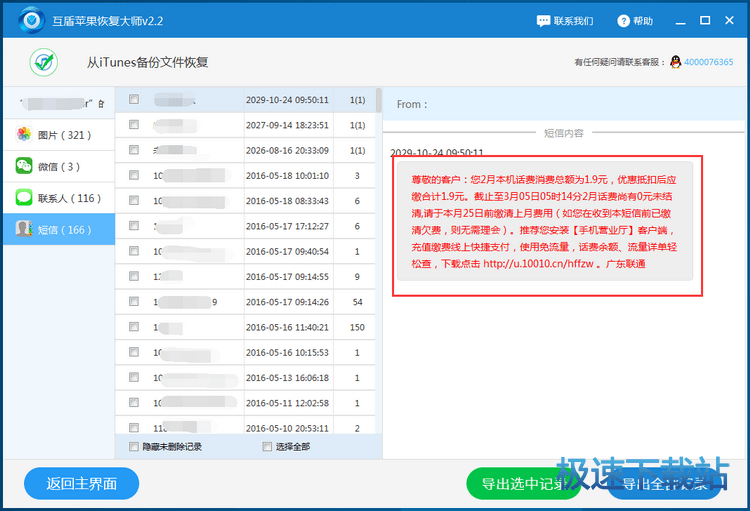Click timestamp 2016-05-13 16:06:18
The image size is (750, 511).
[x=287, y=378]
